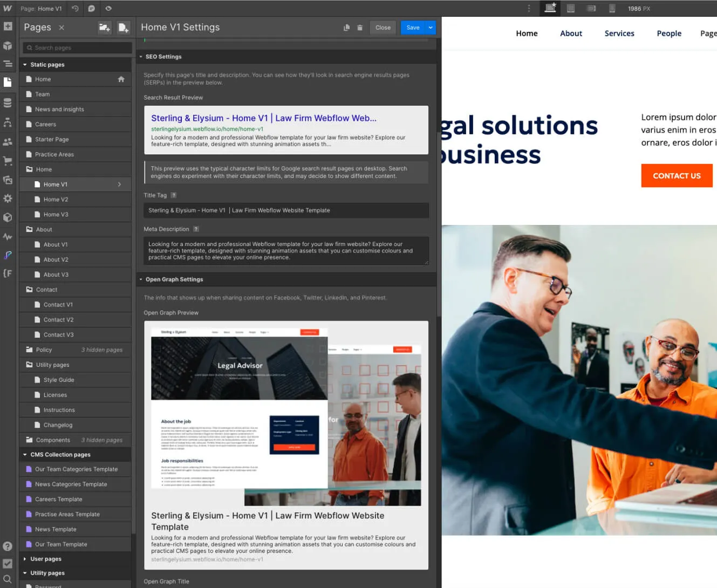
Task: Open the Find search icon at sidebar bottom
Action: point(8,579)
